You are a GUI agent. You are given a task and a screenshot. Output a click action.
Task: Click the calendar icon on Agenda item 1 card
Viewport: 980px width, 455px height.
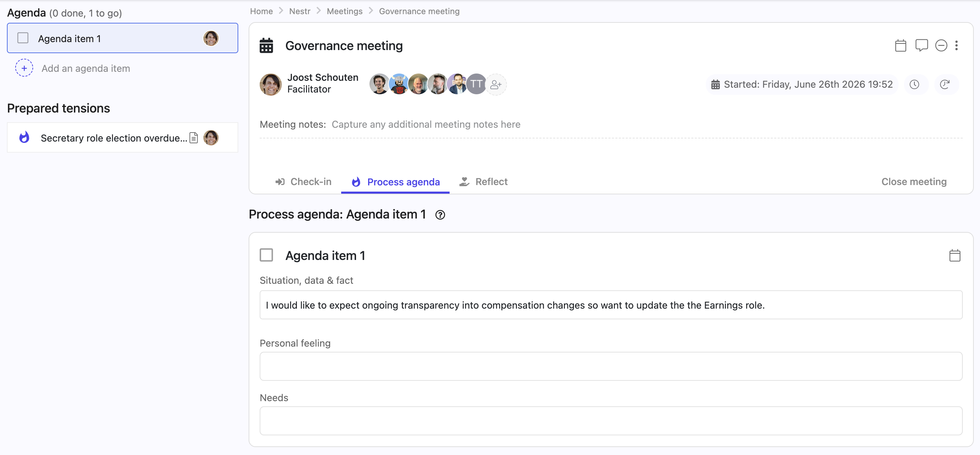click(x=954, y=255)
